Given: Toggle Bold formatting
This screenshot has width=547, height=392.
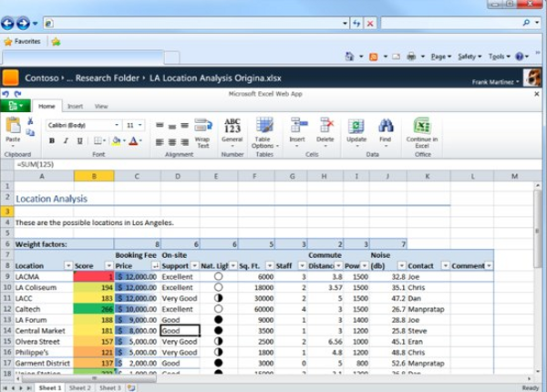Looking at the screenshot, I should tap(52, 140).
